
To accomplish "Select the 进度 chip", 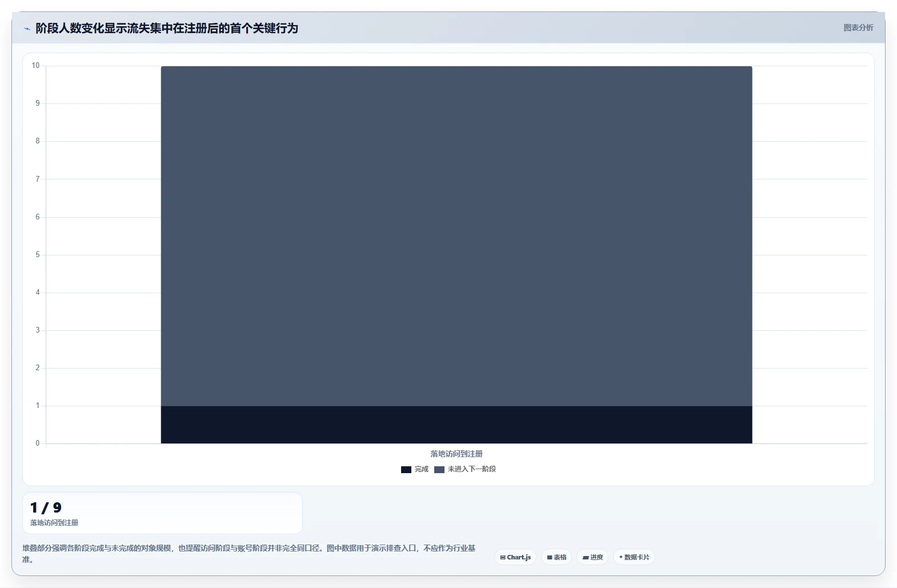I will 592,557.
